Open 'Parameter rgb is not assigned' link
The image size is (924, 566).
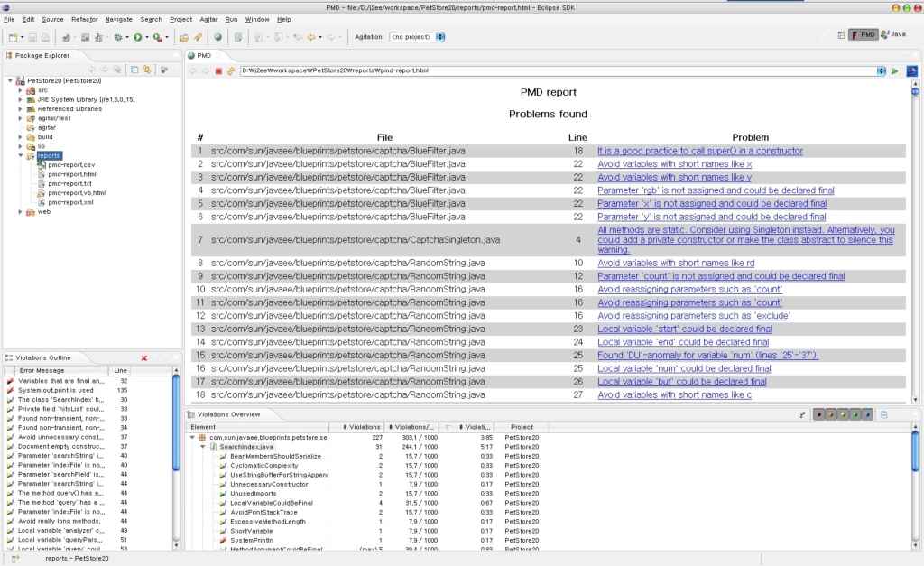click(716, 190)
